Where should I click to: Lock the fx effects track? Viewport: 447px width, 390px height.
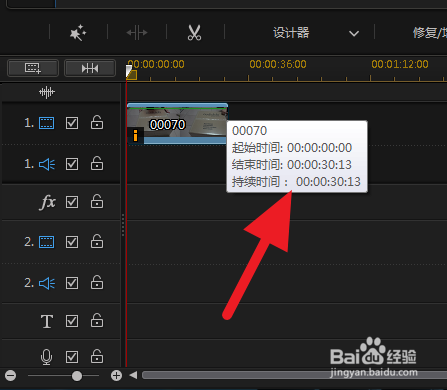click(97, 201)
